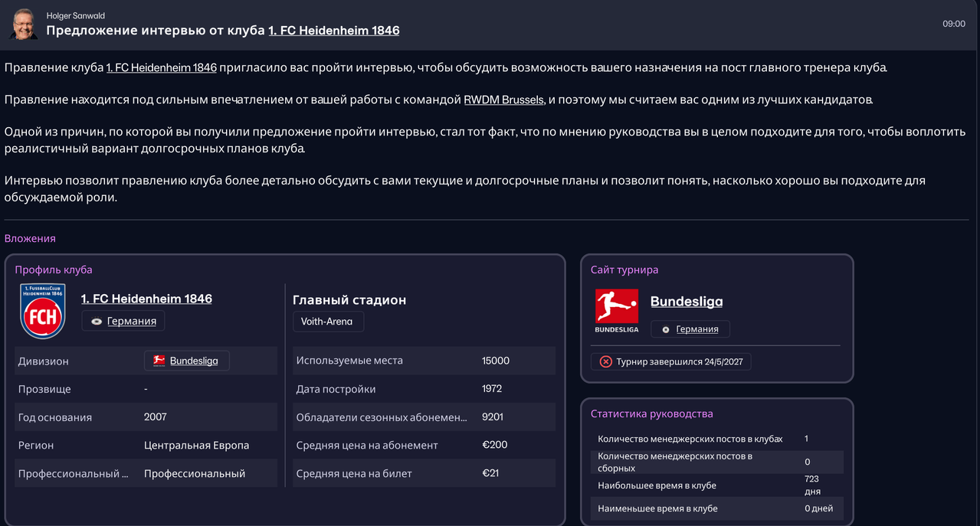
Task: Click the red cross tournament-ended icon
Action: click(x=605, y=361)
